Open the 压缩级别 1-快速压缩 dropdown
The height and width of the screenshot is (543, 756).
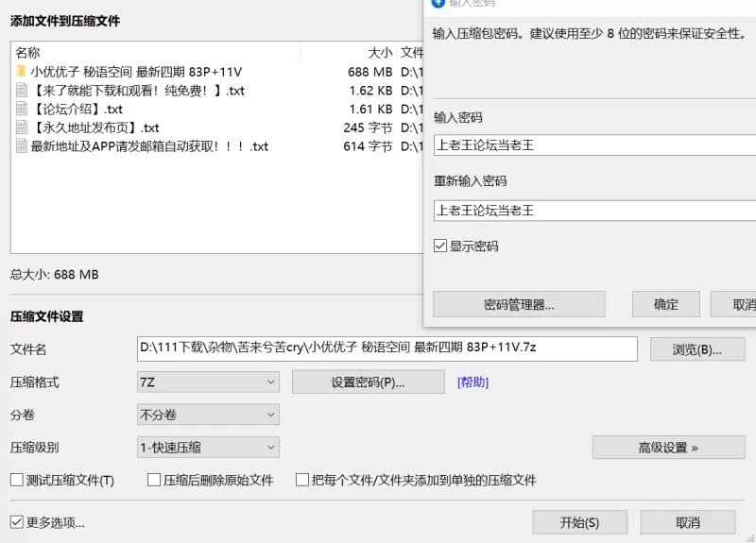coord(208,447)
